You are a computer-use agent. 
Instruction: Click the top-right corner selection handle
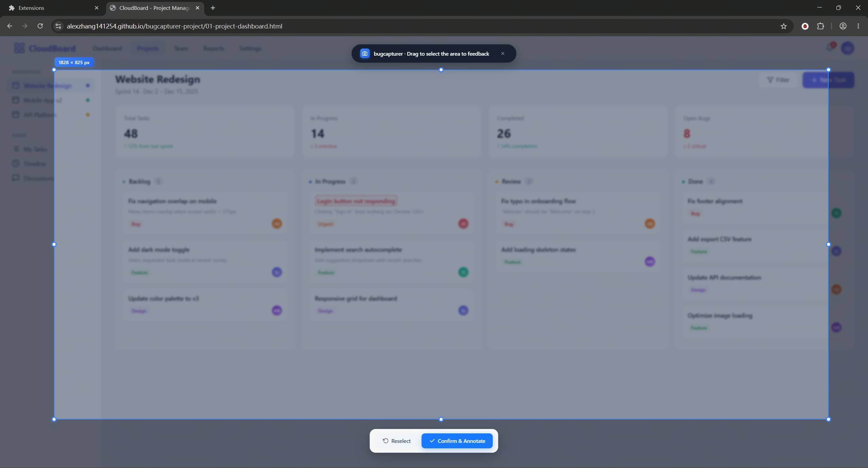point(828,70)
